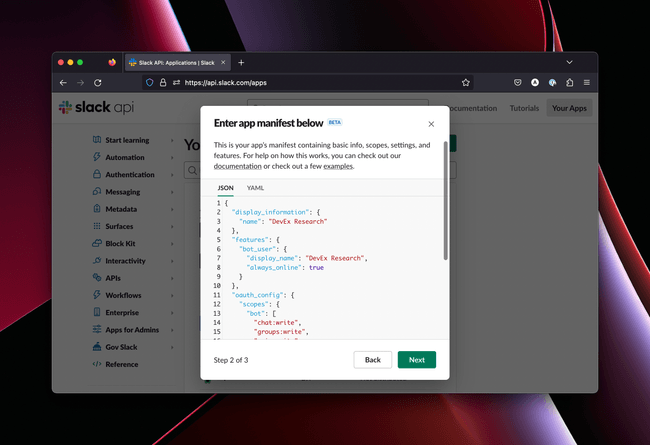Click the Messaging sidebar icon
The width and height of the screenshot is (650, 445).
point(97,191)
